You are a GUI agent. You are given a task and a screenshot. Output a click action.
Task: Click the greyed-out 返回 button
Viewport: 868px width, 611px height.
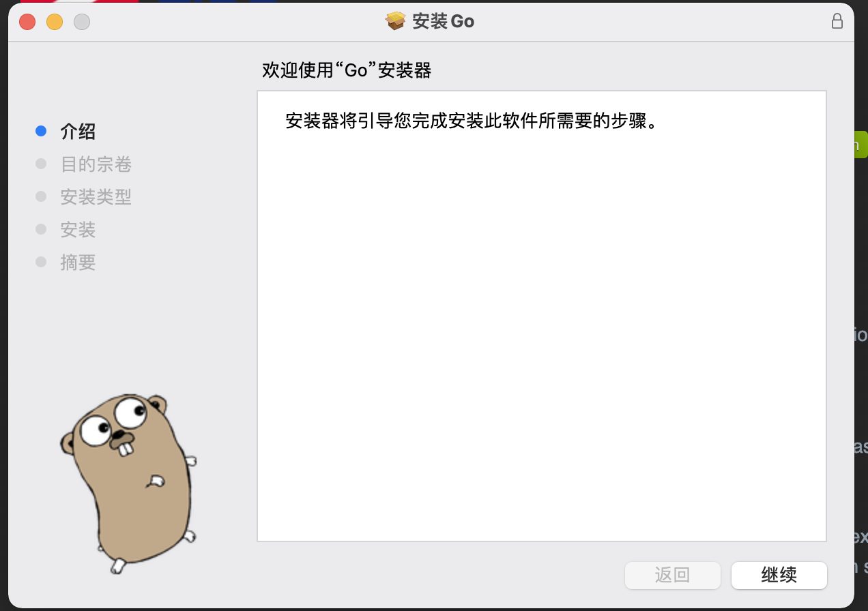pyautogui.click(x=673, y=575)
